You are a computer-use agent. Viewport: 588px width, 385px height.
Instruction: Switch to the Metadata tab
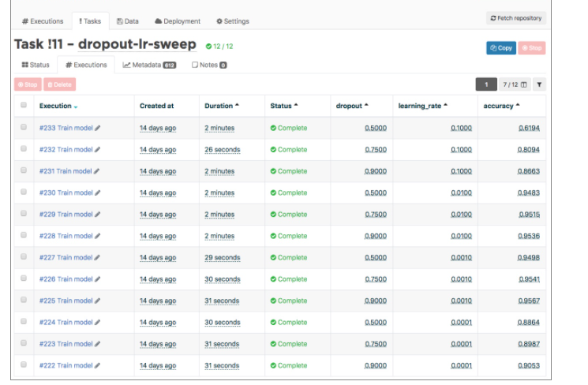[149, 65]
